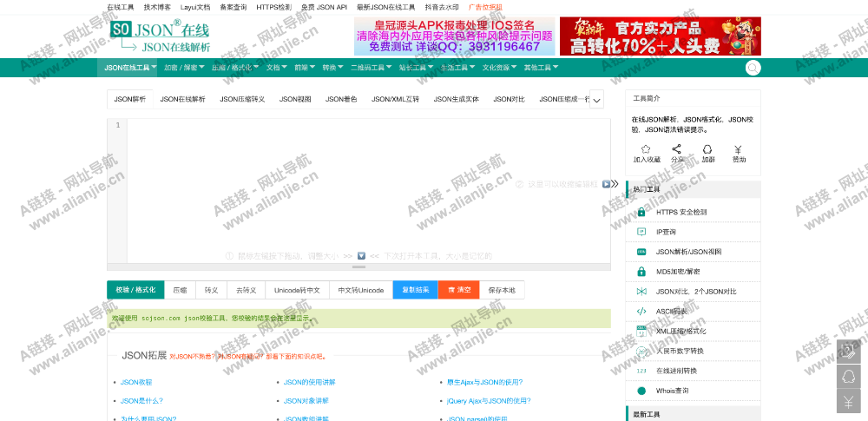868x421 pixels.
Task: Switch to the JSON在线解析 tab
Action: pyautogui.click(x=182, y=100)
